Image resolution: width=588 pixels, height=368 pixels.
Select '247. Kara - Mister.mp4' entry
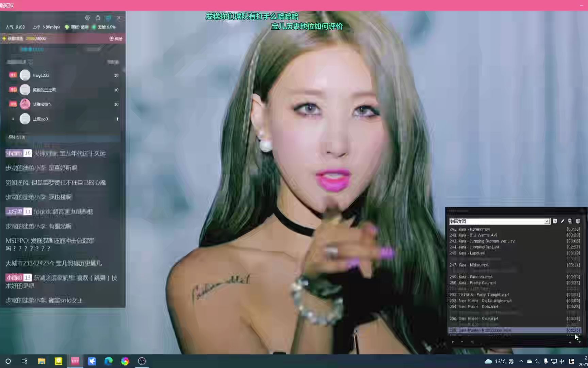pos(514,265)
